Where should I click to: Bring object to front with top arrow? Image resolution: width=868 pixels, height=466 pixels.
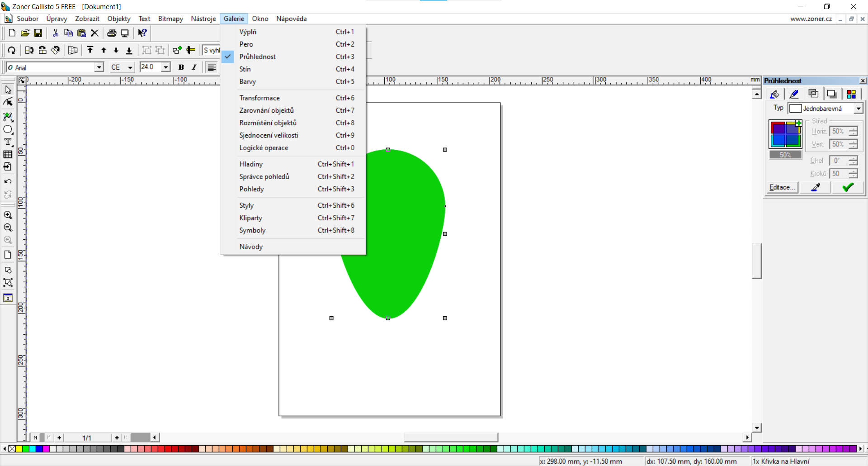pyautogui.click(x=90, y=50)
